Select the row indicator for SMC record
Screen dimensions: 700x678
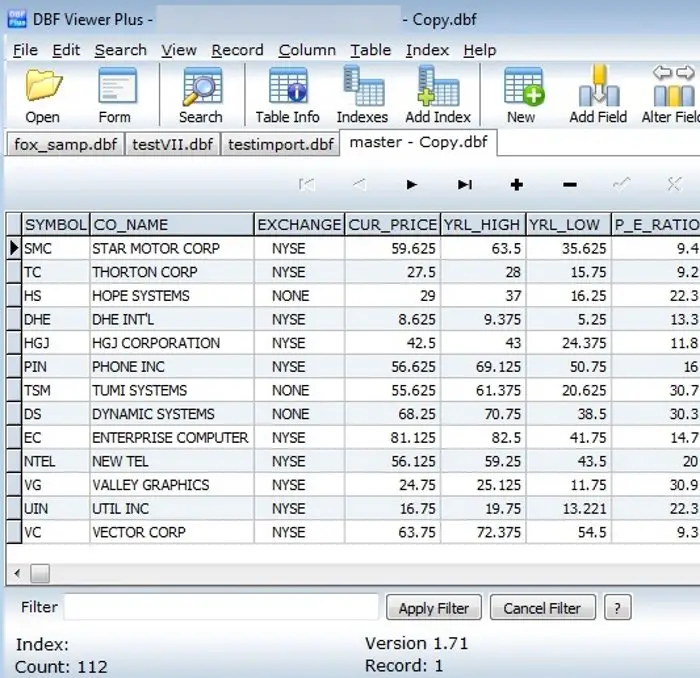pos(14,248)
